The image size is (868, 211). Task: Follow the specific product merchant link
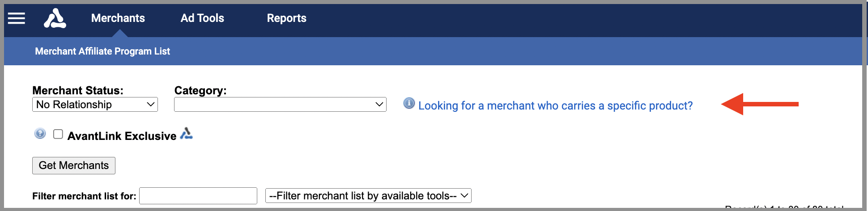(555, 106)
